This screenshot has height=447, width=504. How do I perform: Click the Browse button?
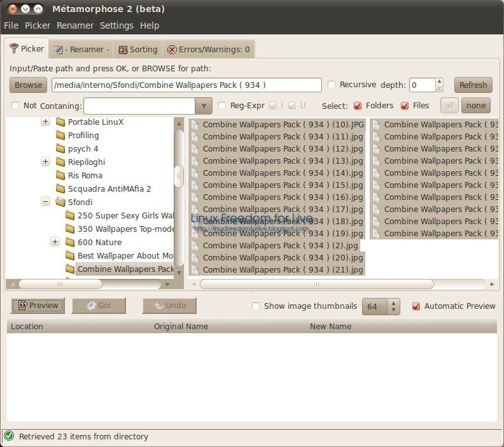point(28,85)
